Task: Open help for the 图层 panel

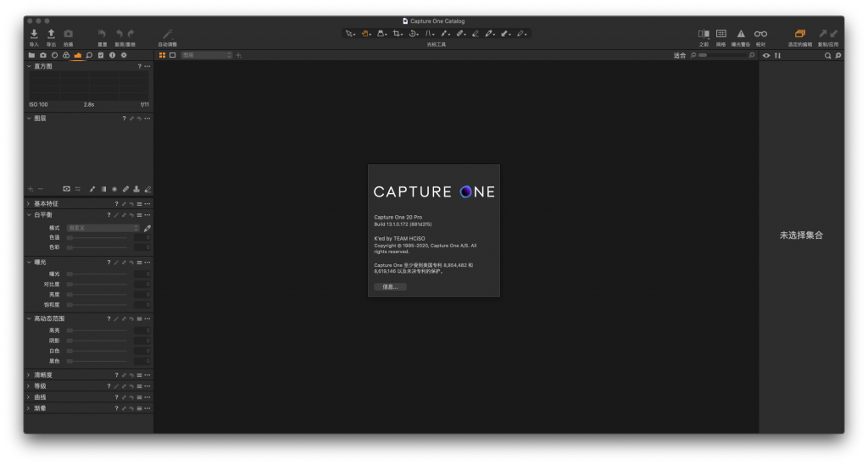Action: click(124, 119)
